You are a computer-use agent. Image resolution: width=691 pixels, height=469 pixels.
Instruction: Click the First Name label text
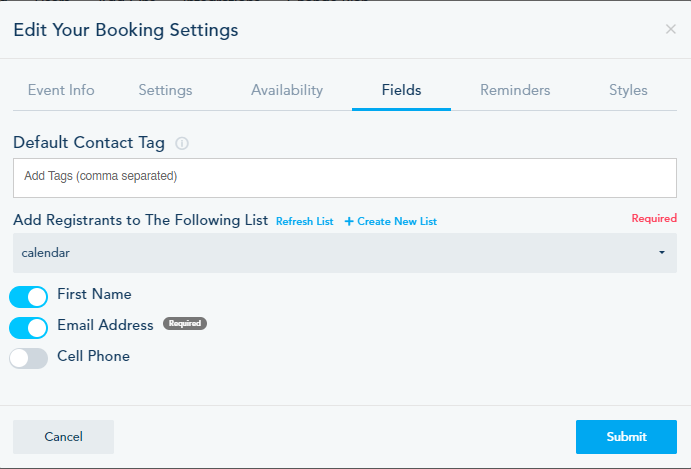[94, 295]
